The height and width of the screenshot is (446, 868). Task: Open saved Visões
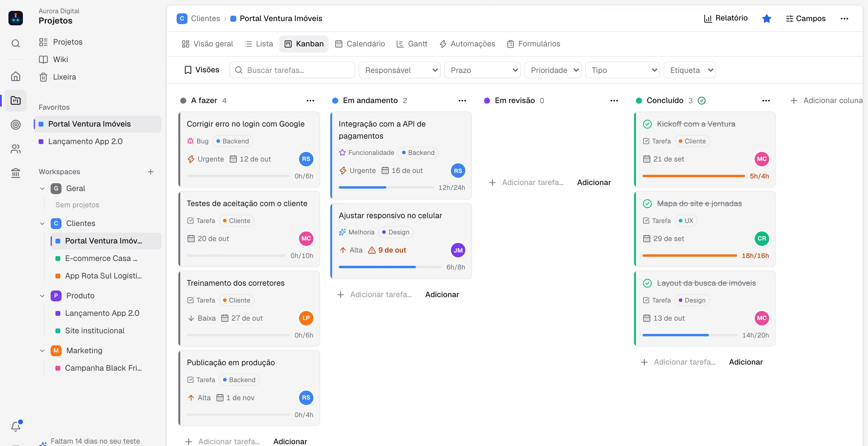coord(202,70)
